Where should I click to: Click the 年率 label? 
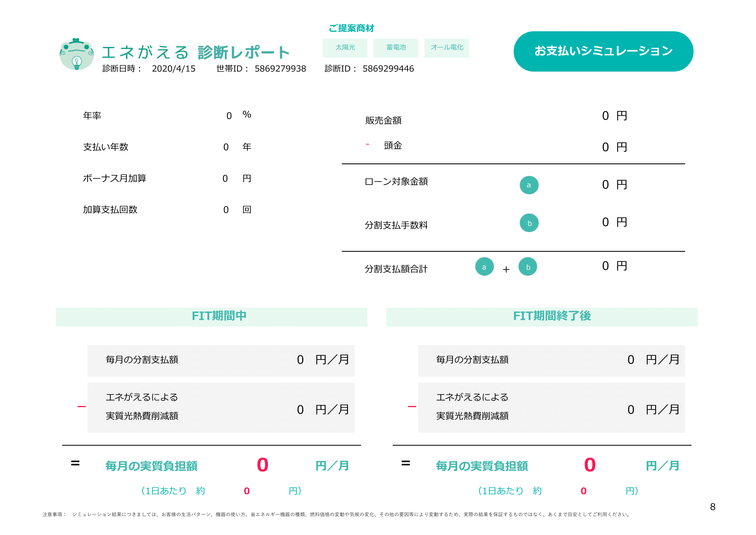[92, 116]
